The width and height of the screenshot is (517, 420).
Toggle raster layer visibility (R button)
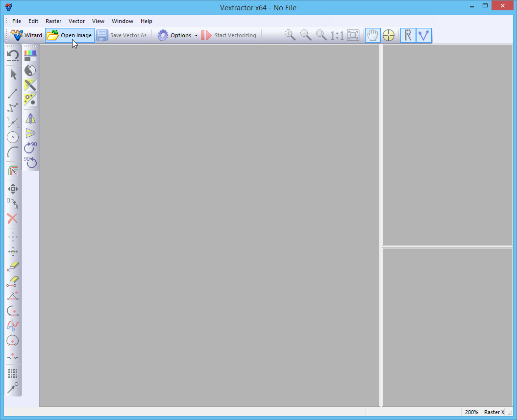point(408,35)
